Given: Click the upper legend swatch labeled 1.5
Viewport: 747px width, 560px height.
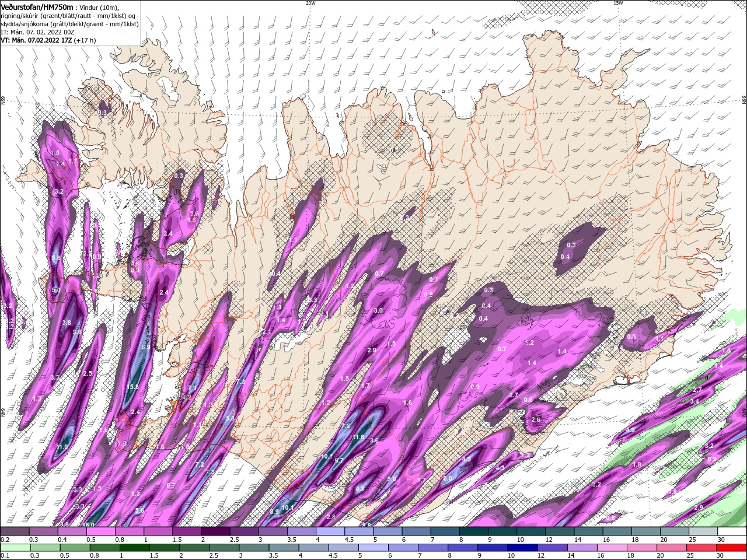Looking at the screenshot, I should click(187, 531).
